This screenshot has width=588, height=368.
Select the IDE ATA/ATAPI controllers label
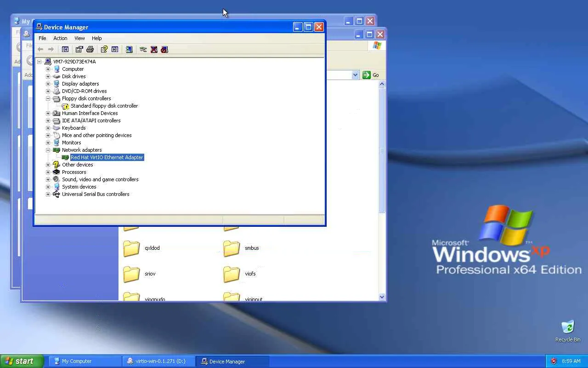tap(91, 121)
